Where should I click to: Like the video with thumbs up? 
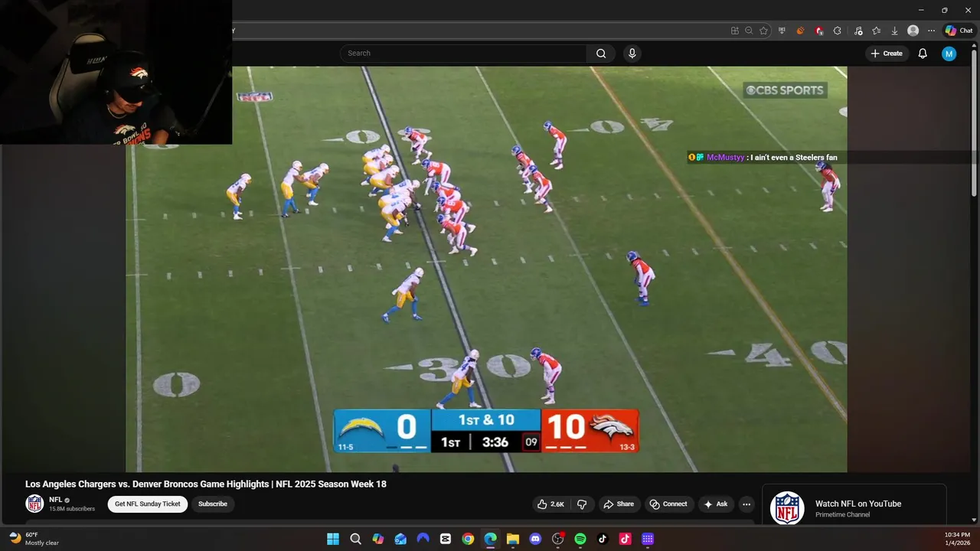pyautogui.click(x=550, y=504)
